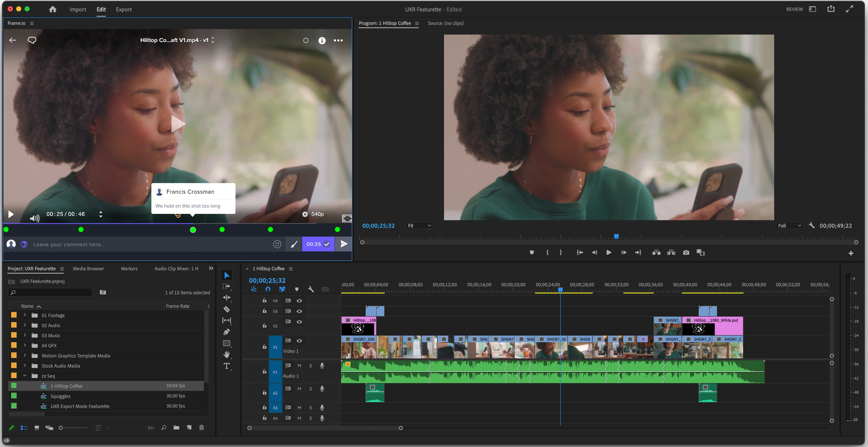This screenshot has width=868, height=447.
Task: Send the Frame.io comment with the paper plane
Action: click(x=343, y=244)
